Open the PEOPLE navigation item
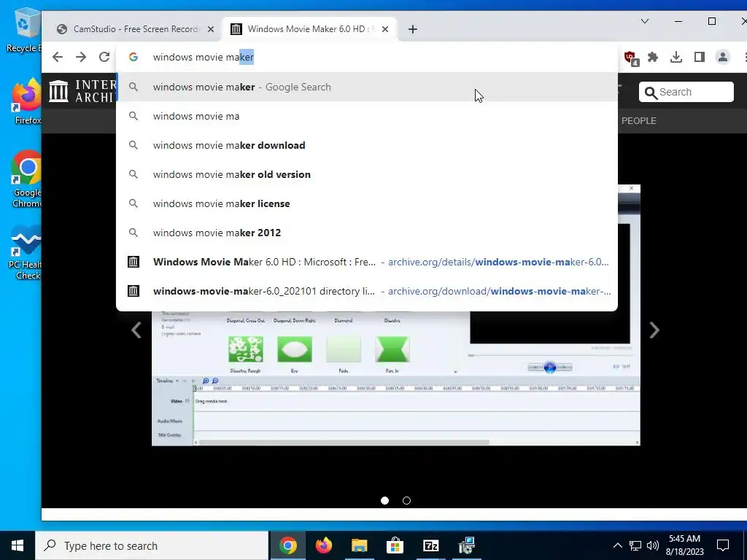Screen dimensions: 747x560 (638, 121)
